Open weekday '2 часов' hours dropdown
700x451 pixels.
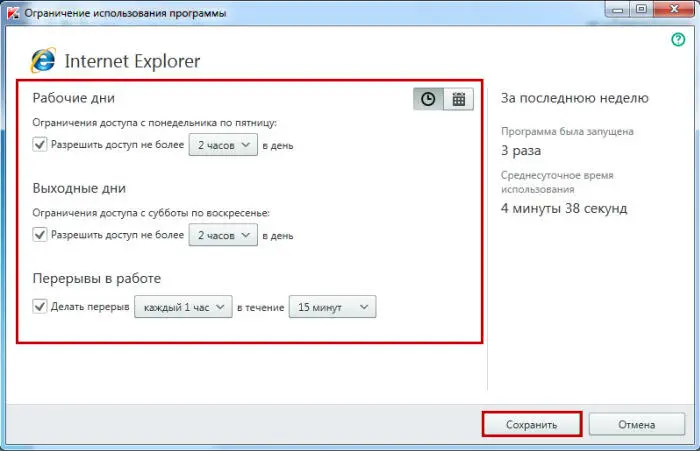(x=223, y=145)
